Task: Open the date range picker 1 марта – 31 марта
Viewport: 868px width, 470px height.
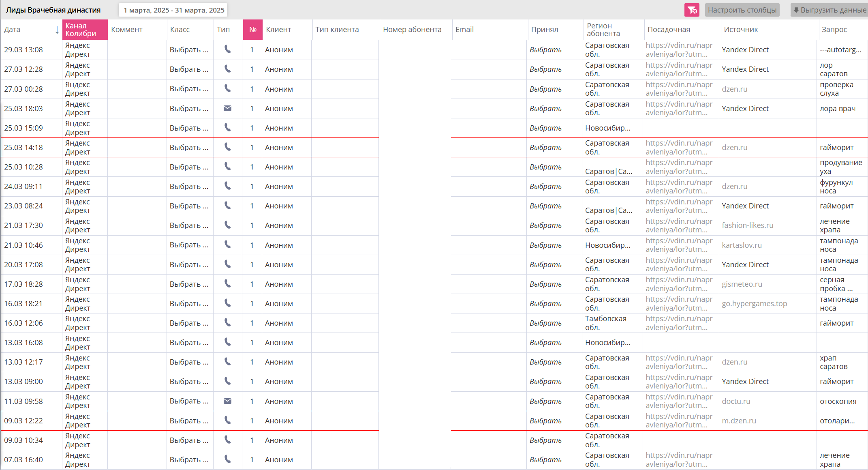Action: (173, 10)
